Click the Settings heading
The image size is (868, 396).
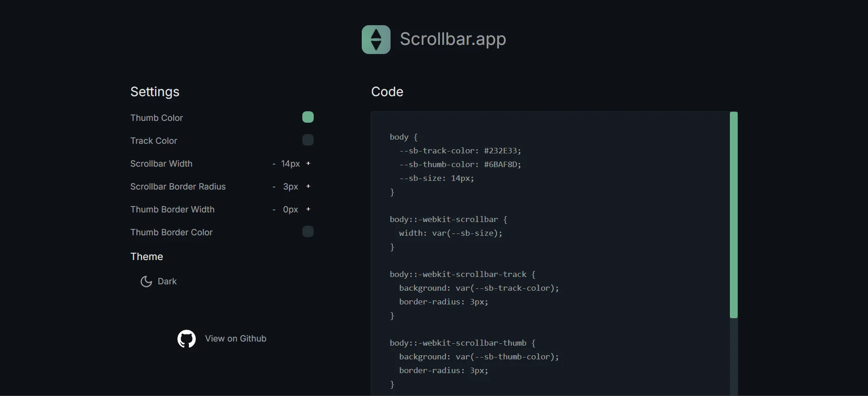(x=155, y=92)
